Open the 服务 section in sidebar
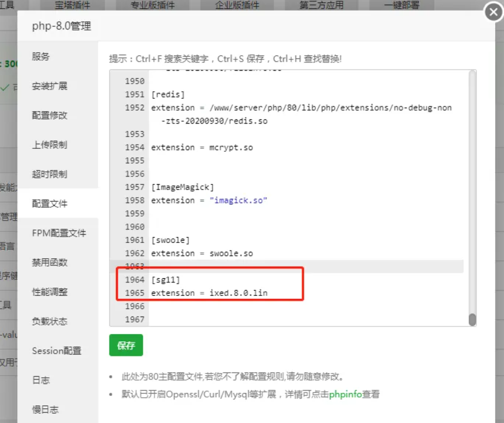 [x=41, y=56]
